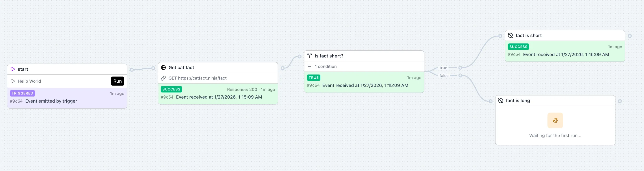Click the SUCCESS badge on Get cat fact
The height and width of the screenshot is (171, 644).
(171, 89)
